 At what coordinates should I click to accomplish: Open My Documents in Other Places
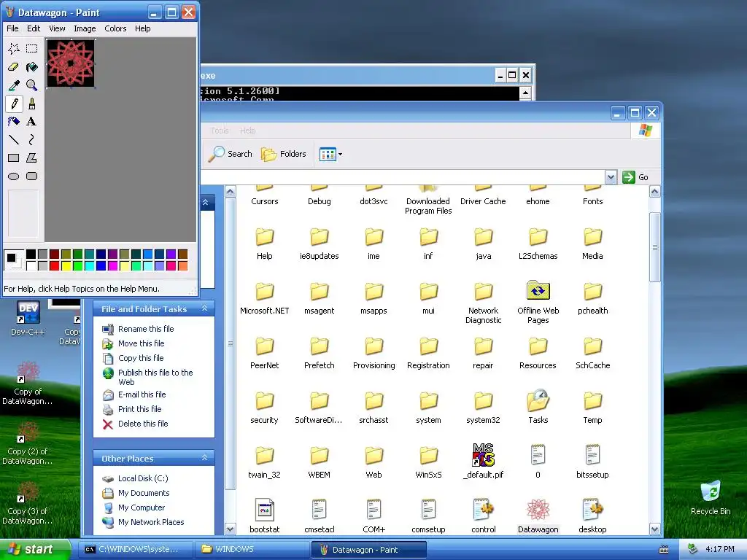pyautogui.click(x=144, y=493)
